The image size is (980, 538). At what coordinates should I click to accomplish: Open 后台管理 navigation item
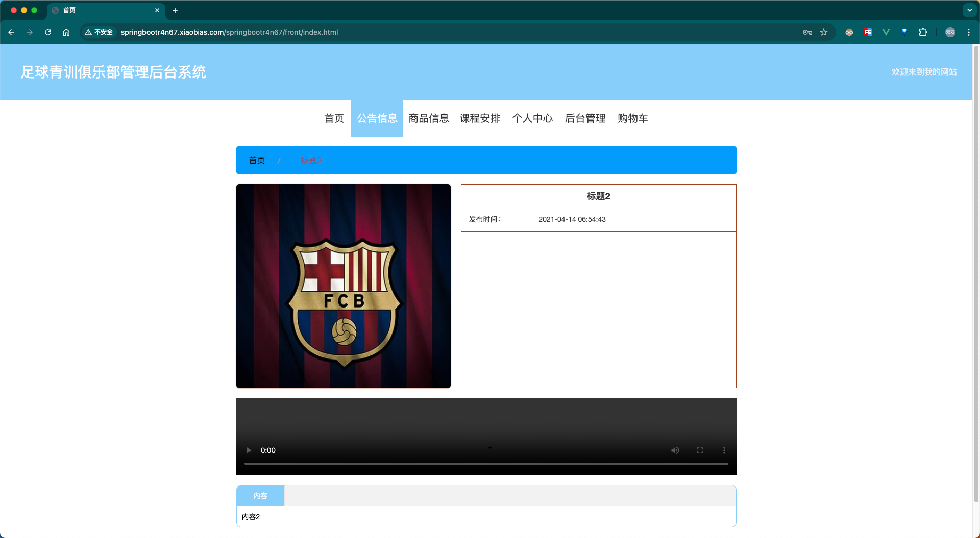tap(585, 118)
